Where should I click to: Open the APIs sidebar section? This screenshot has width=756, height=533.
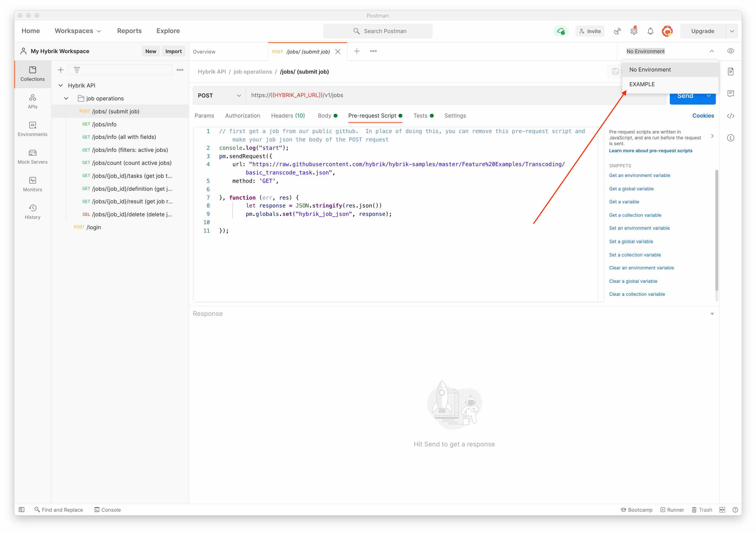(x=32, y=102)
